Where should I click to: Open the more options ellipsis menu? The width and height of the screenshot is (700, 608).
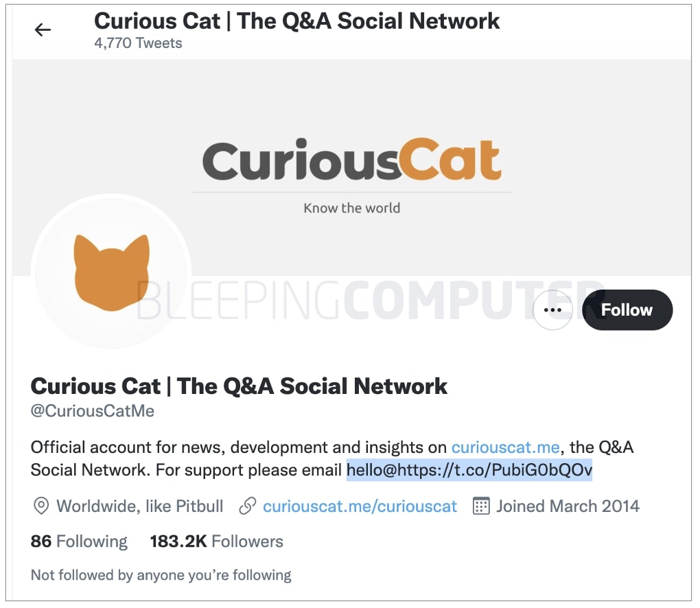[552, 310]
